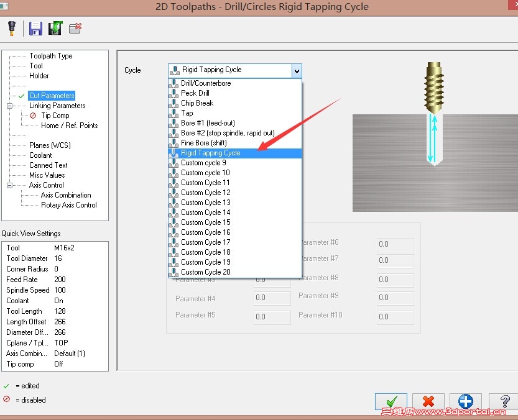This screenshot has width=518, height=420.
Task: Click the blue plus apply button
Action: [466, 401]
